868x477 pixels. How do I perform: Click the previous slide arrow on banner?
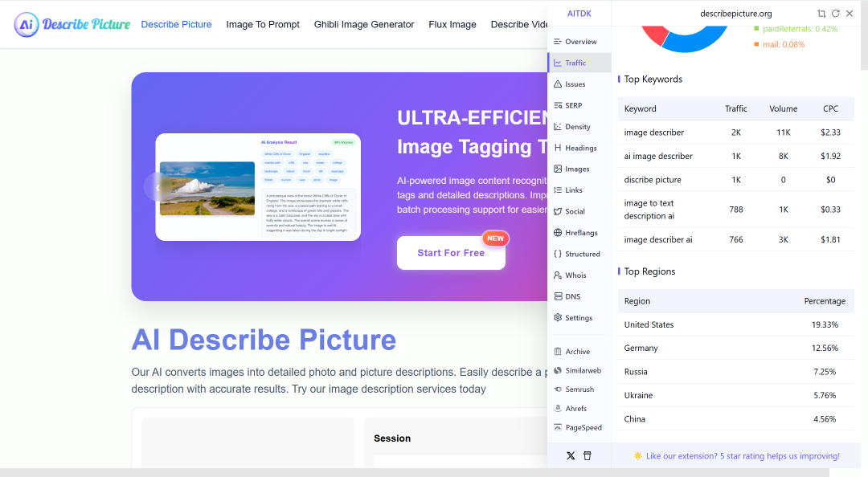(158, 188)
